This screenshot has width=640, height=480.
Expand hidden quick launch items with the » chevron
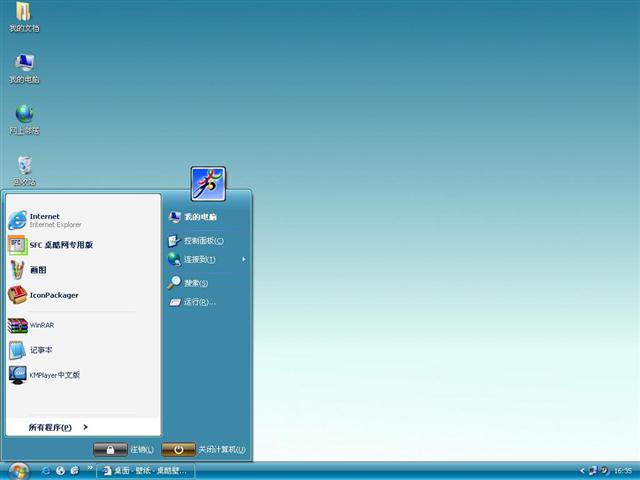90,468
